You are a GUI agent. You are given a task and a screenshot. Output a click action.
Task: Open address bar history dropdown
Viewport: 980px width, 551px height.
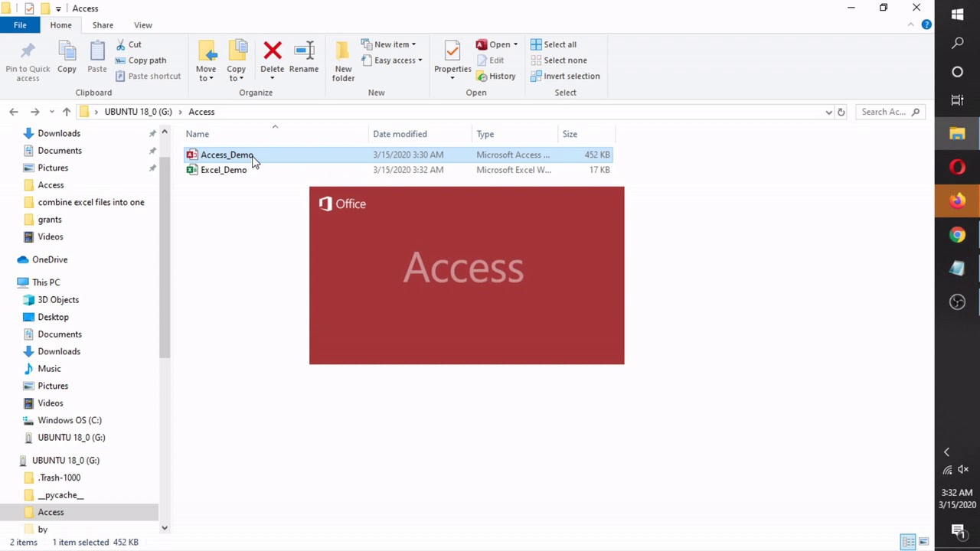pos(828,112)
